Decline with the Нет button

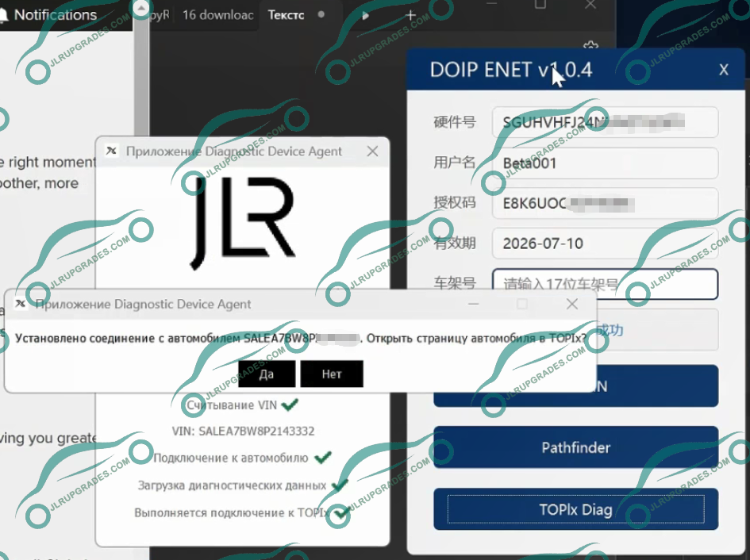332,374
